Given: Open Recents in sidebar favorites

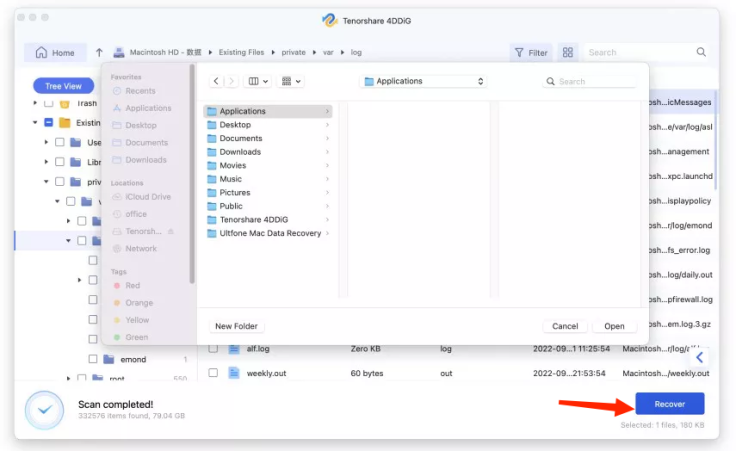Looking at the screenshot, I should coord(134,91).
